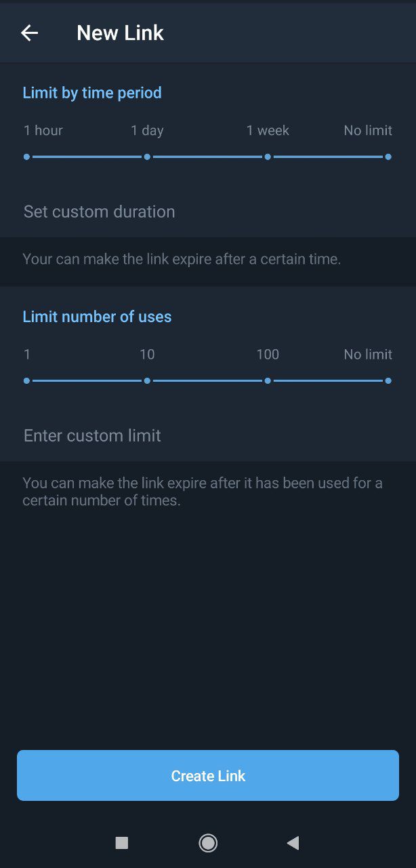Image resolution: width=416 pixels, height=868 pixels.
Task: Tap the '100' uses label
Action: [268, 354]
